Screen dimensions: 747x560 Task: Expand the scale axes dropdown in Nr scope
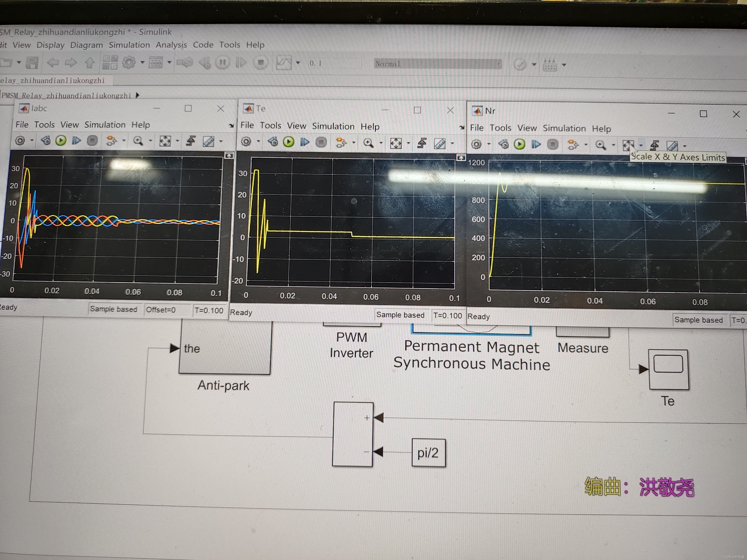pos(641,146)
